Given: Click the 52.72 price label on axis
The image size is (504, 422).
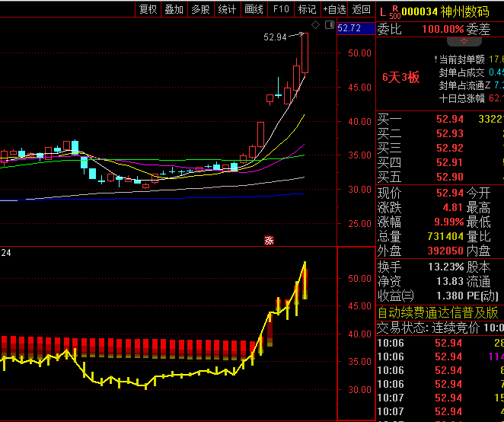Looking at the screenshot, I should (x=349, y=28).
